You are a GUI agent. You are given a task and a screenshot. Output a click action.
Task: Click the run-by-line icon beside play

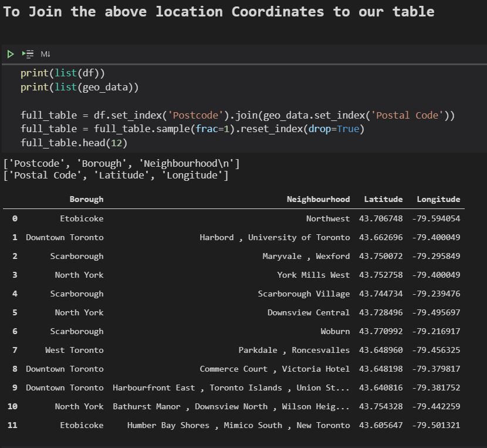pos(28,54)
